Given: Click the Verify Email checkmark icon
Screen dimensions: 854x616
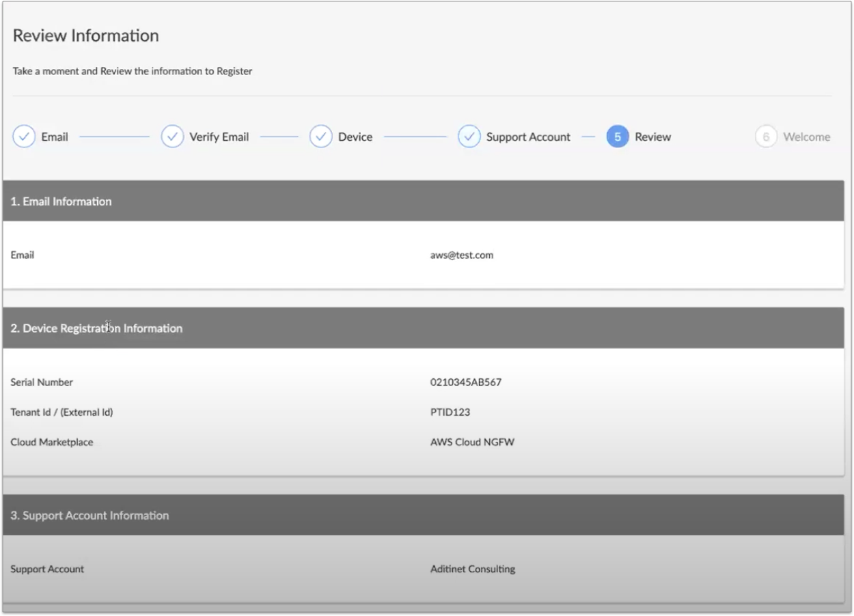Looking at the screenshot, I should pyautogui.click(x=172, y=137).
